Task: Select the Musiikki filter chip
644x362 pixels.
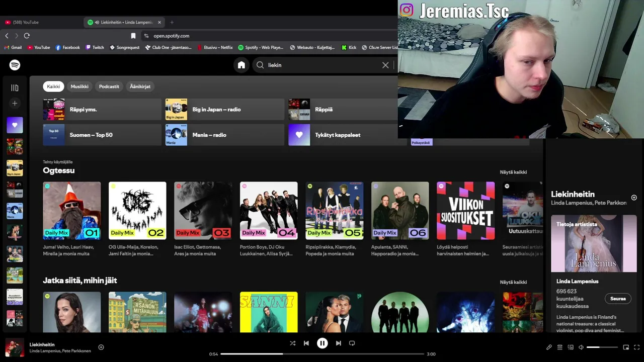Action: pos(79,86)
